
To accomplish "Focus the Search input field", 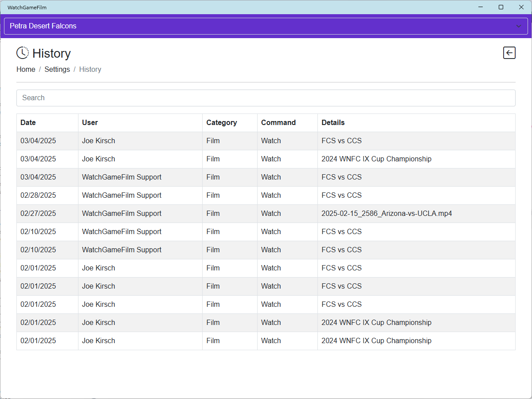I will coord(266,98).
